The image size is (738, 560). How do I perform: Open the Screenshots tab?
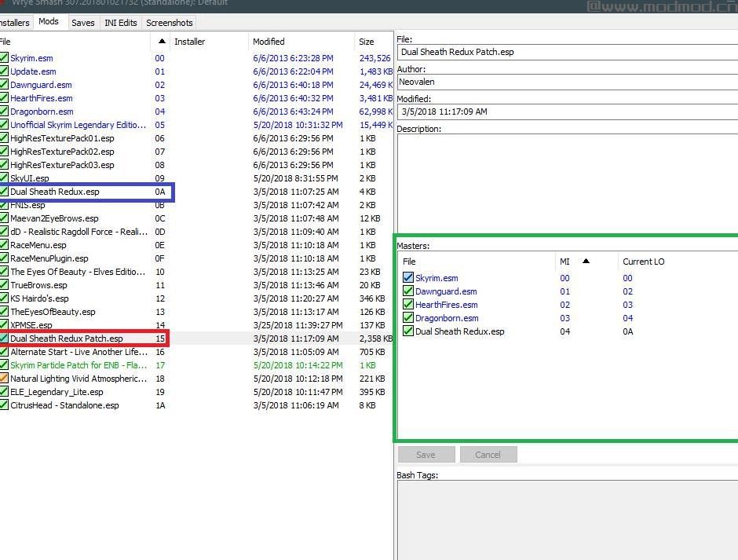[169, 23]
